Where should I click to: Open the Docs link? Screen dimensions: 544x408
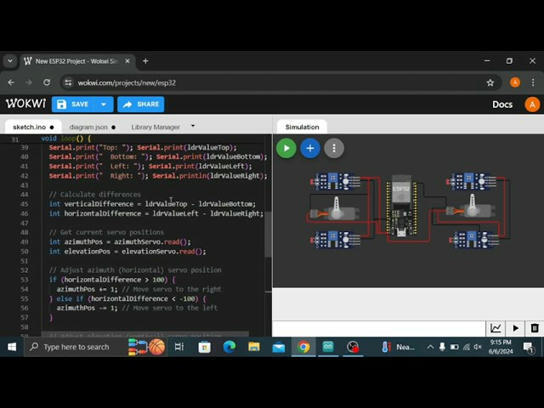(502, 104)
